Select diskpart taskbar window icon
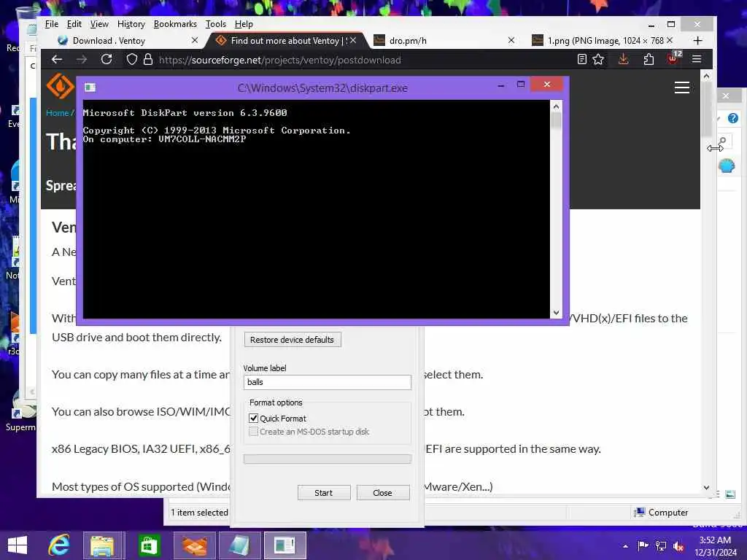 coord(285,545)
